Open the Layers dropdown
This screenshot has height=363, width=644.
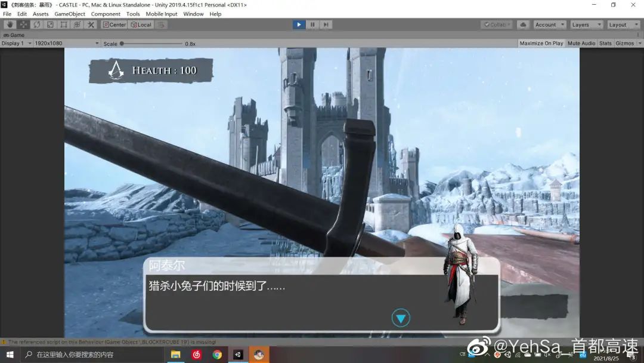pos(587,24)
